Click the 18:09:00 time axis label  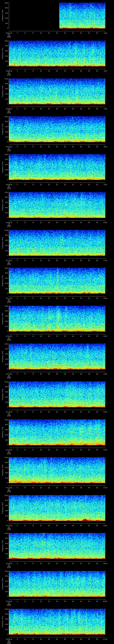[9, 223]
